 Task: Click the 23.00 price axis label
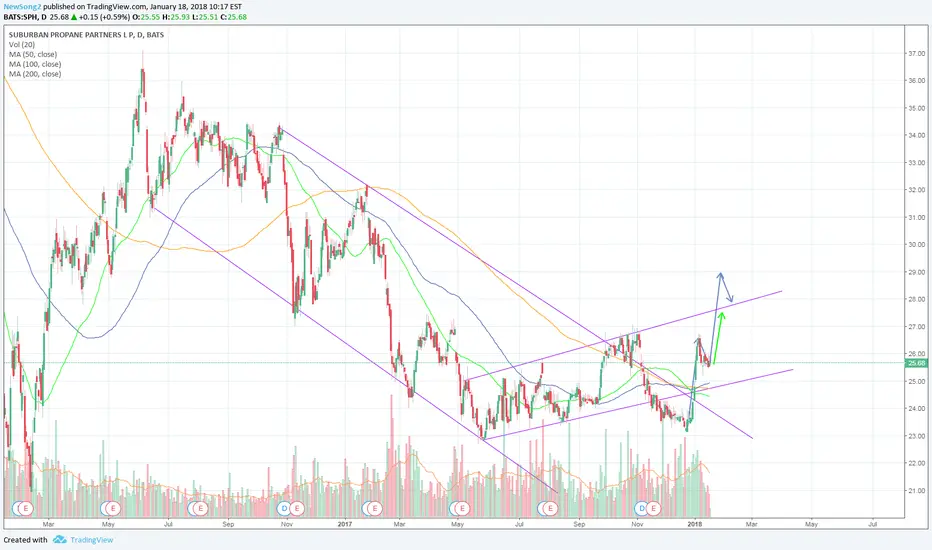click(x=917, y=436)
